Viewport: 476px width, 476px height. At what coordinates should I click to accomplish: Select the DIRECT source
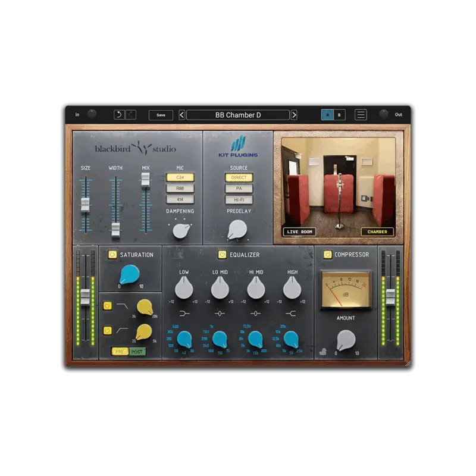coord(239,177)
